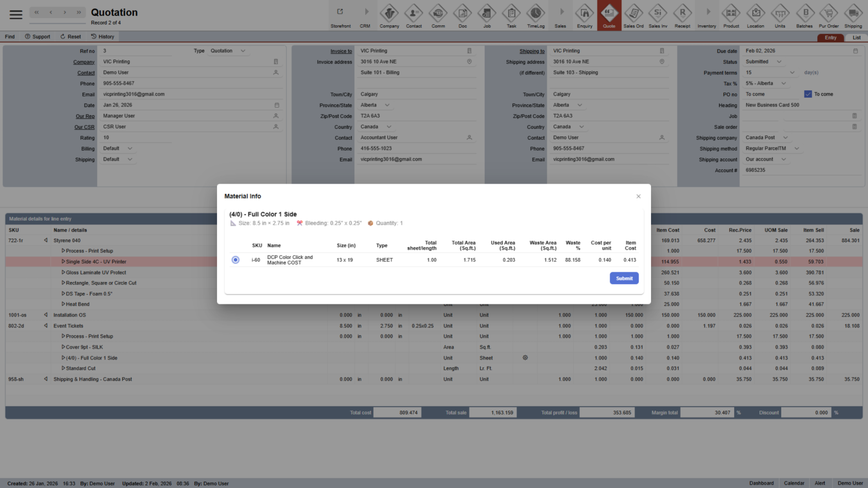The image size is (868, 488).
Task: Open the Enquiry module icon
Action: point(584,13)
